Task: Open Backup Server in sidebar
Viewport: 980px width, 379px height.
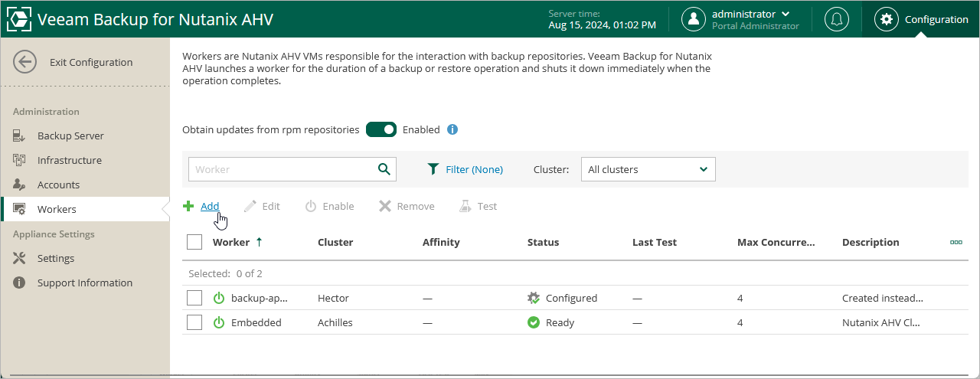Action: pyautogui.click(x=70, y=136)
